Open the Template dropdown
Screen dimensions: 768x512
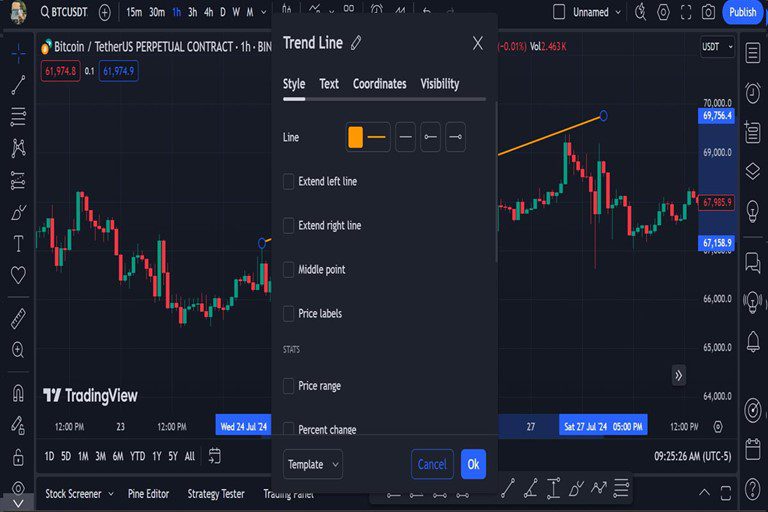click(312, 464)
